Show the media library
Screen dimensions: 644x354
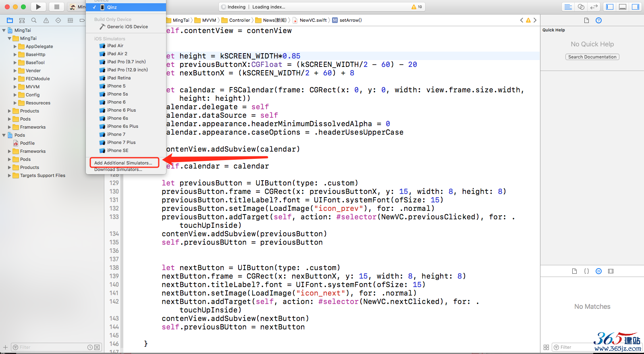tap(611, 271)
